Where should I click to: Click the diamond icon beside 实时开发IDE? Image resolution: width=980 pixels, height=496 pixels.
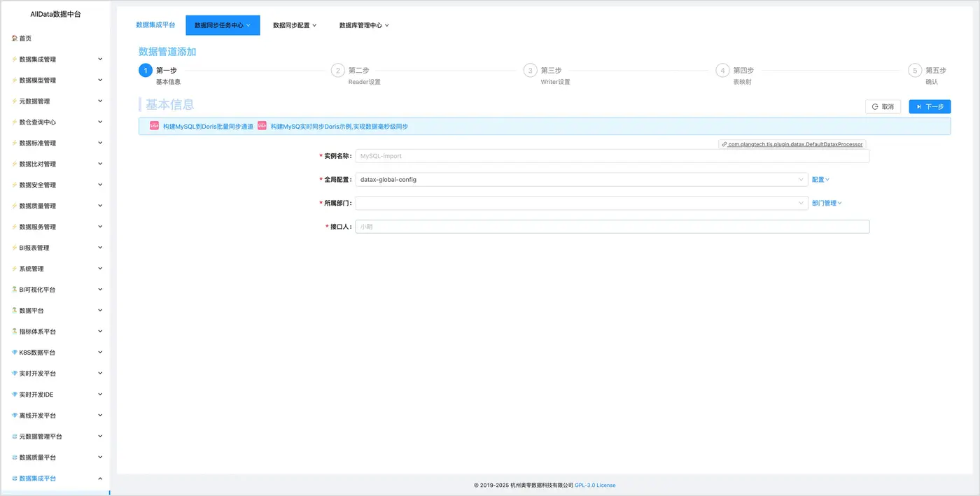pos(15,395)
